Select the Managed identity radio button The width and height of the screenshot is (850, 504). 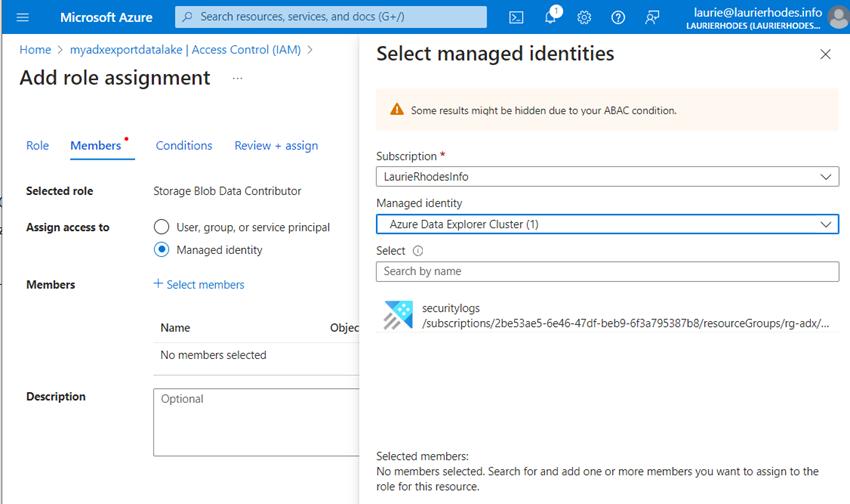[162, 249]
